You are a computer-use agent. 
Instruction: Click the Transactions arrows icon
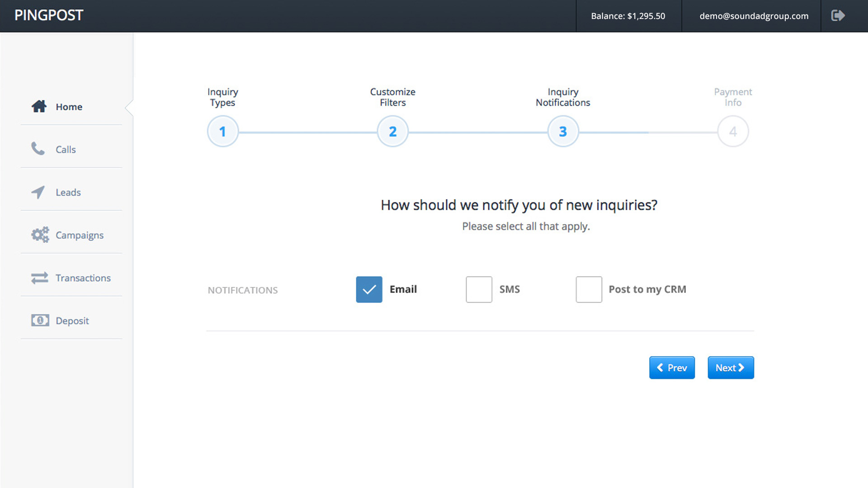point(39,277)
